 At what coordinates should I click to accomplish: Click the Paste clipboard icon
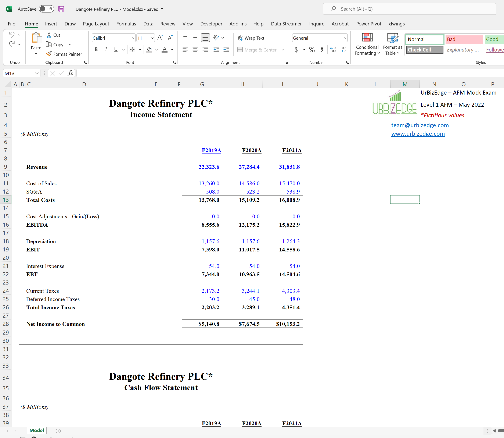click(36, 38)
